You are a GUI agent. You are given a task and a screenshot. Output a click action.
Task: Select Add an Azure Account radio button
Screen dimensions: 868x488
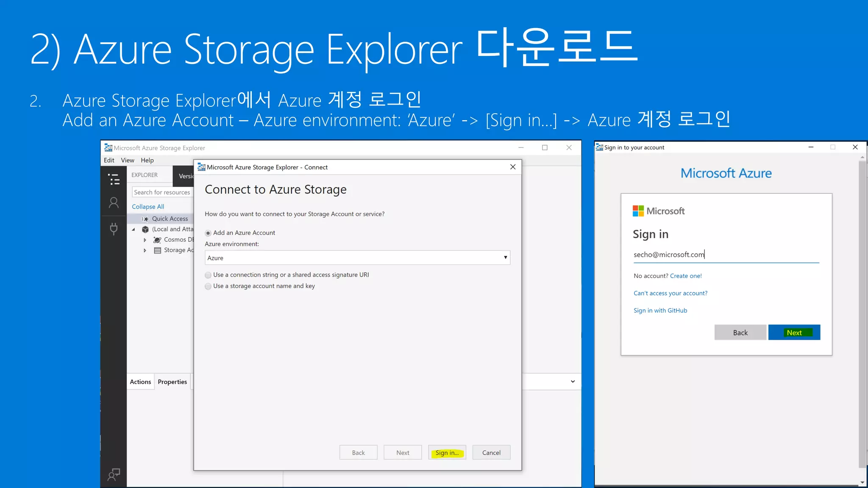tap(208, 233)
